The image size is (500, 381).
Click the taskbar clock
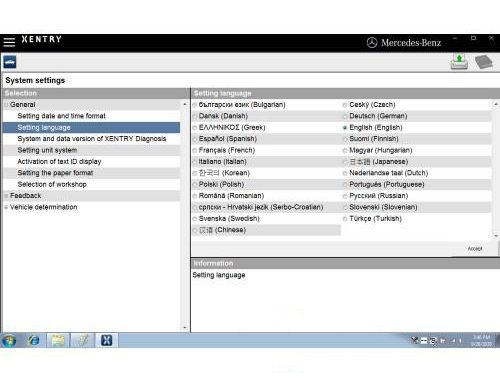[482, 340]
